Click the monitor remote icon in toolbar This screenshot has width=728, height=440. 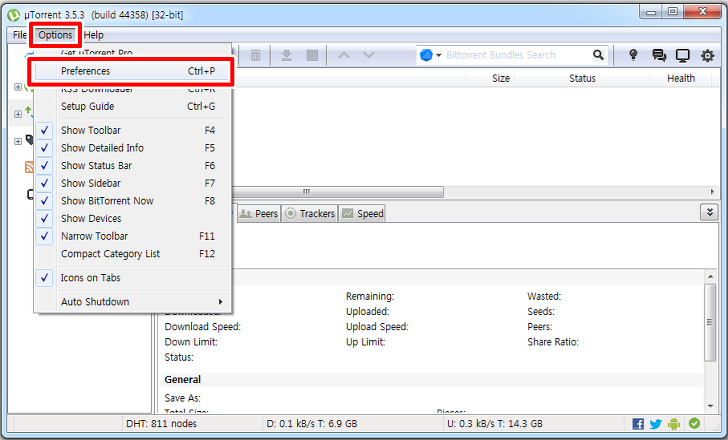point(682,56)
